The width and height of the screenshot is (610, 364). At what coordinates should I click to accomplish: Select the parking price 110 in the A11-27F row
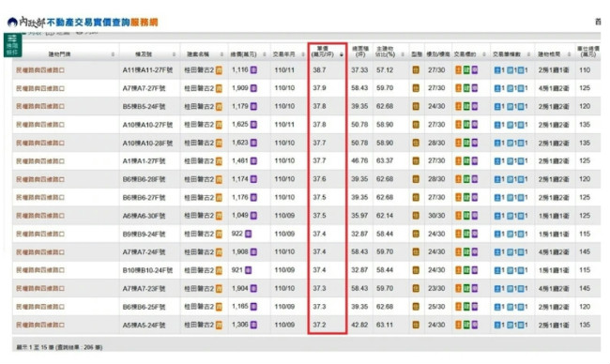pos(585,70)
